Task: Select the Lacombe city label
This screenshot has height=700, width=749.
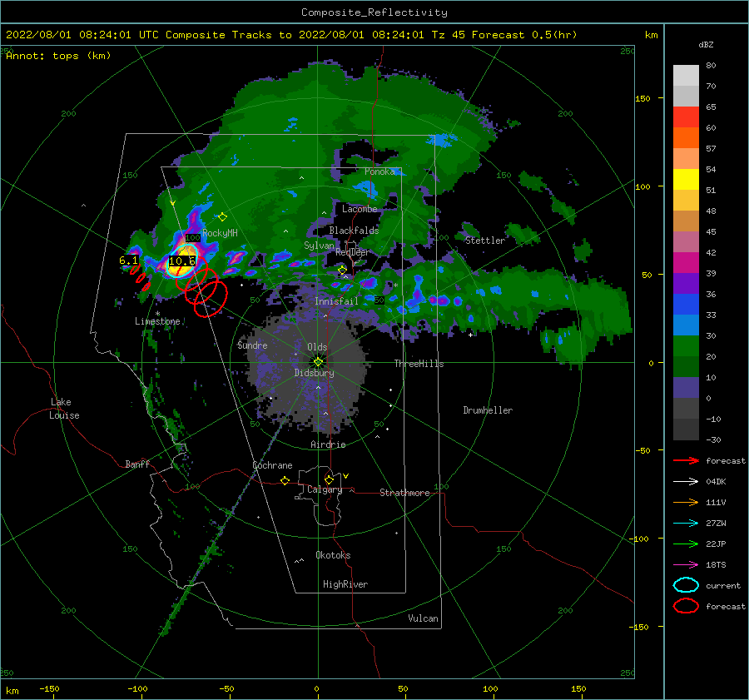Action: point(360,209)
